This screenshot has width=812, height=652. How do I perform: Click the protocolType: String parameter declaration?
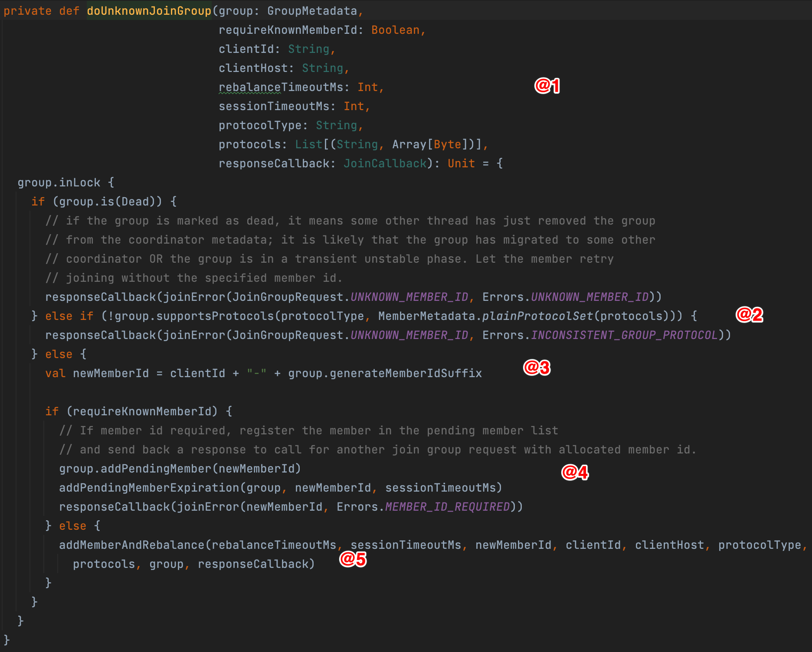coord(291,125)
